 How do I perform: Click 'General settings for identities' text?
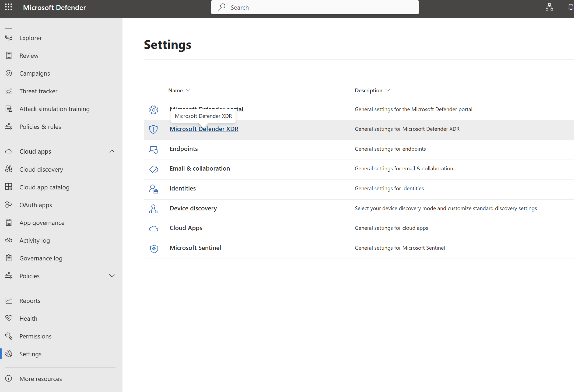(x=389, y=188)
